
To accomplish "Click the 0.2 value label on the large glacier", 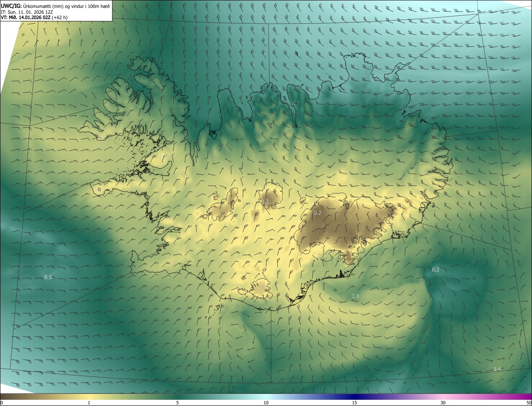I will point(318,213).
